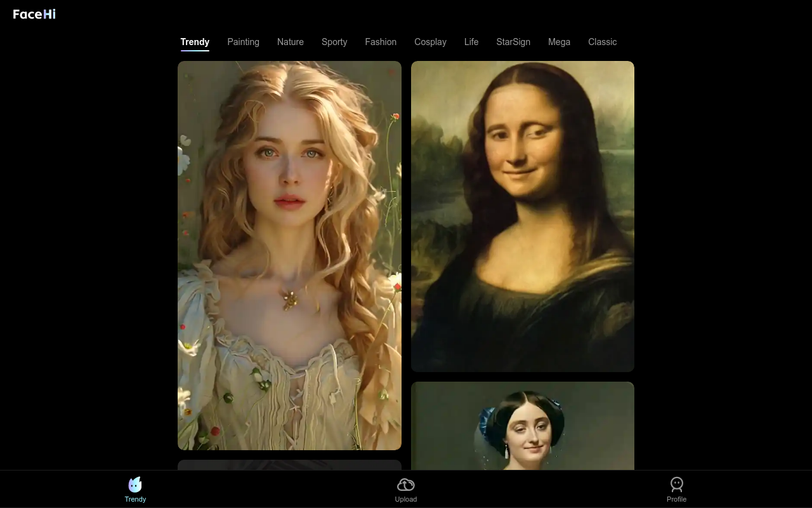Click the Upload label in bottom bar
This screenshot has height=508, width=812.
tap(406, 499)
